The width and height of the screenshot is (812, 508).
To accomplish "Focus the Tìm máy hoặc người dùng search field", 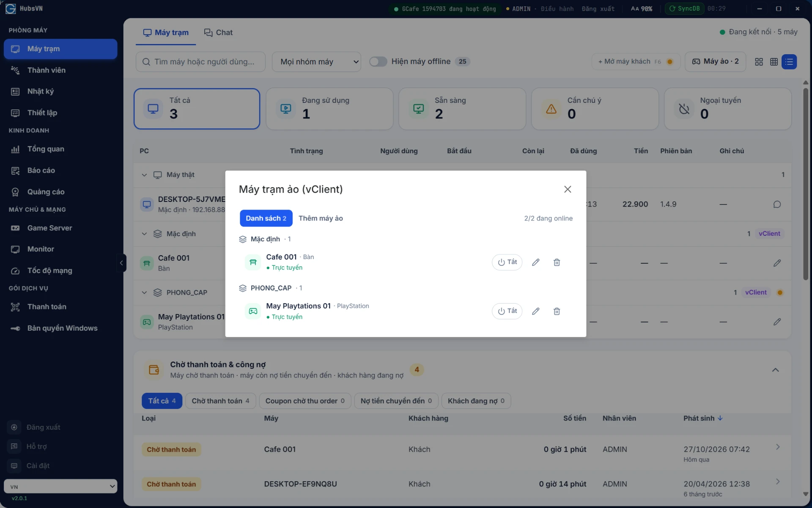I will (200, 62).
